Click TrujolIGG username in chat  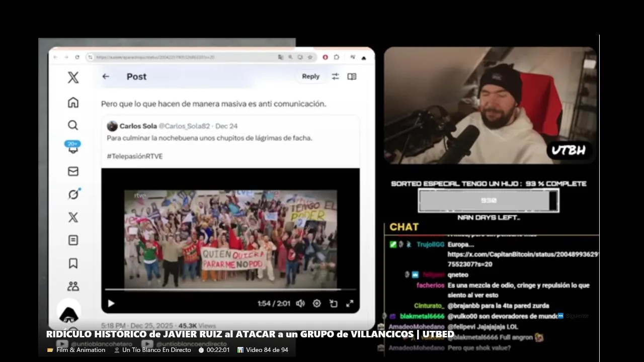pos(430,244)
